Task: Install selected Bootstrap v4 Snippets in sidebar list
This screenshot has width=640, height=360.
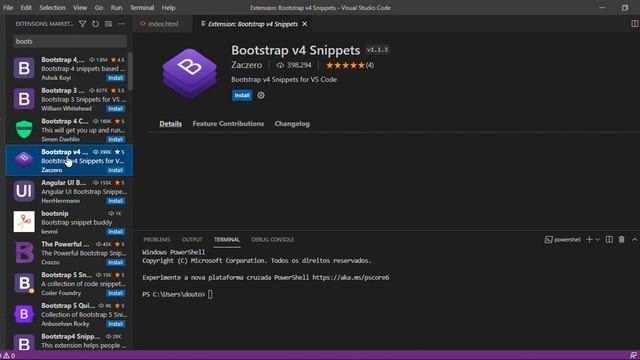Action: pyautogui.click(x=116, y=170)
